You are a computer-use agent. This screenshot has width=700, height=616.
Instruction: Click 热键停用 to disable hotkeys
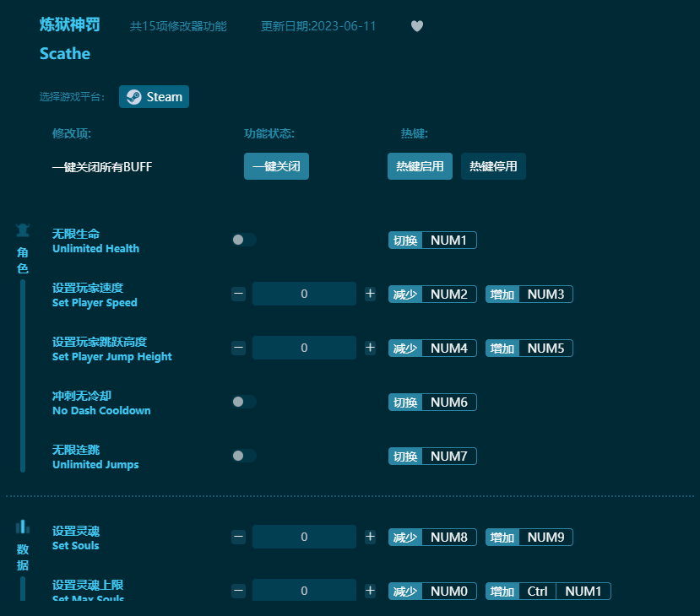[x=493, y=166]
